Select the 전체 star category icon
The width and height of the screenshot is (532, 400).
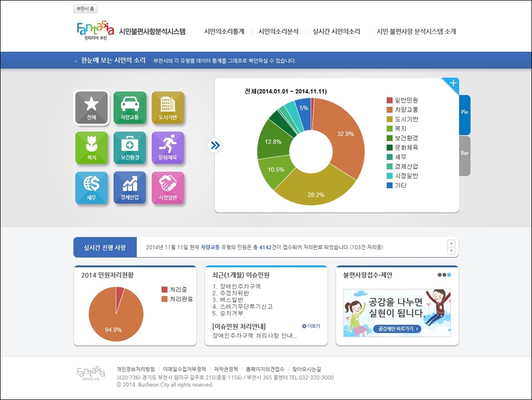(x=92, y=108)
